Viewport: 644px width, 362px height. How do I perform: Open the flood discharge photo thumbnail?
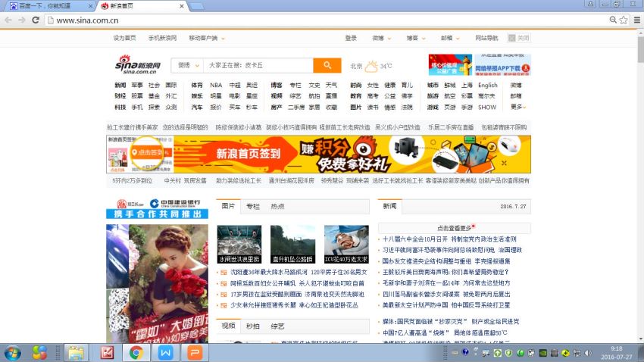(239, 244)
